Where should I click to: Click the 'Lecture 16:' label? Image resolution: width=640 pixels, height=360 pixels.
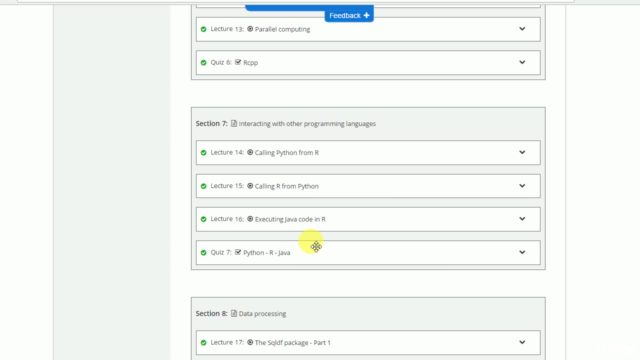(x=227, y=219)
